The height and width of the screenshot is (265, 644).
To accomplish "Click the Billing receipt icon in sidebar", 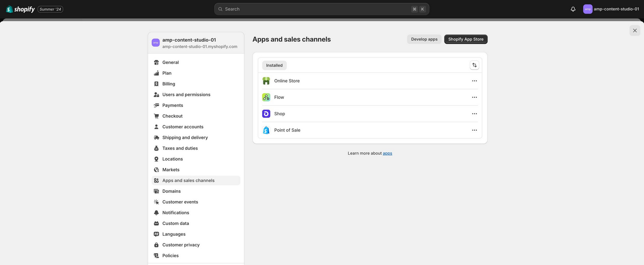I will pos(156,84).
